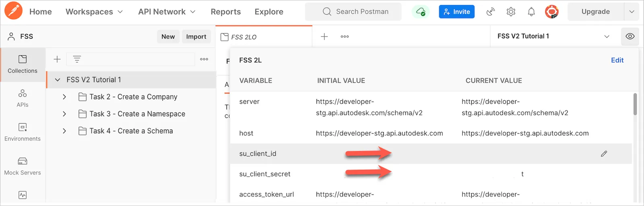Viewport: 644px width, 206px height.
Task: Open the notifications bell
Action: 531,12
